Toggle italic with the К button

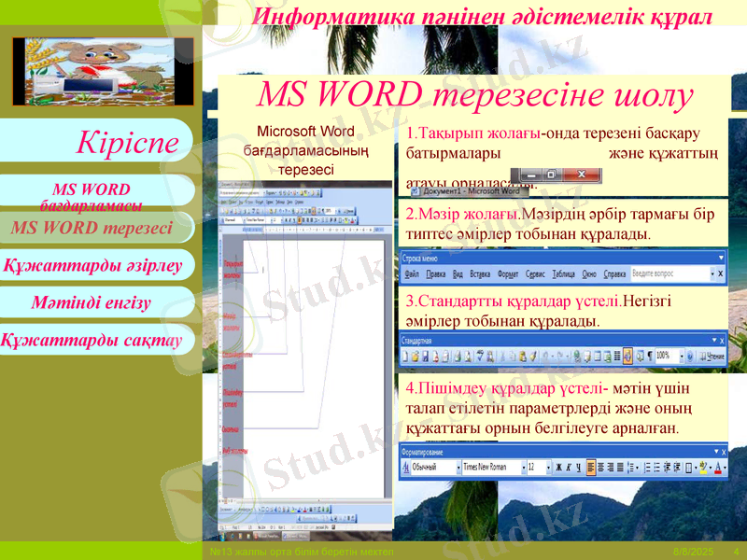tap(570, 464)
